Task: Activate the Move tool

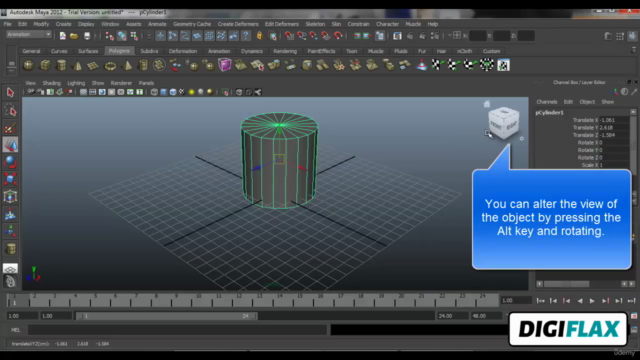Action: pos(10,144)
